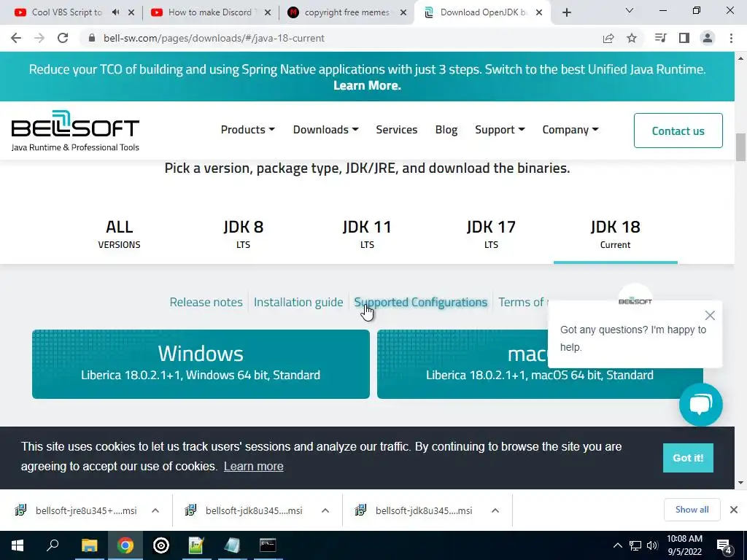Image resolution: width=747 pixels, height=560 pixels.
Task: Click Chrome icon in taskbar
Action: [x=125, y=545]
